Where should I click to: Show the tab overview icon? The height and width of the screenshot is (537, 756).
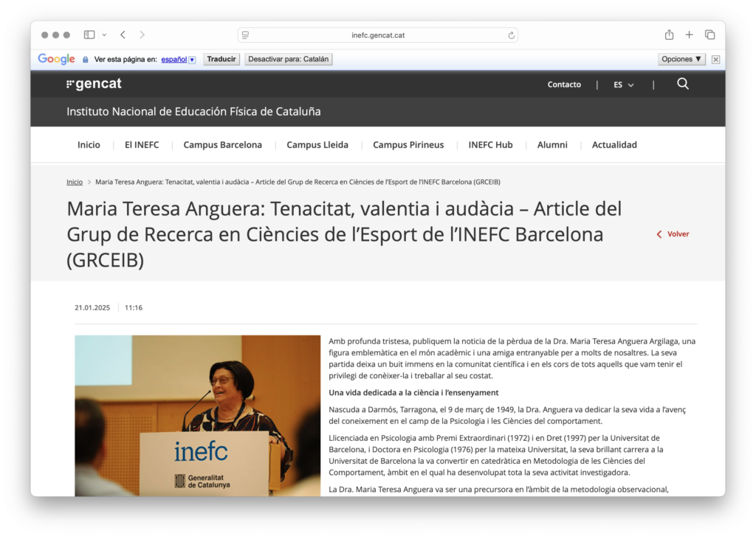coord(709,35)
